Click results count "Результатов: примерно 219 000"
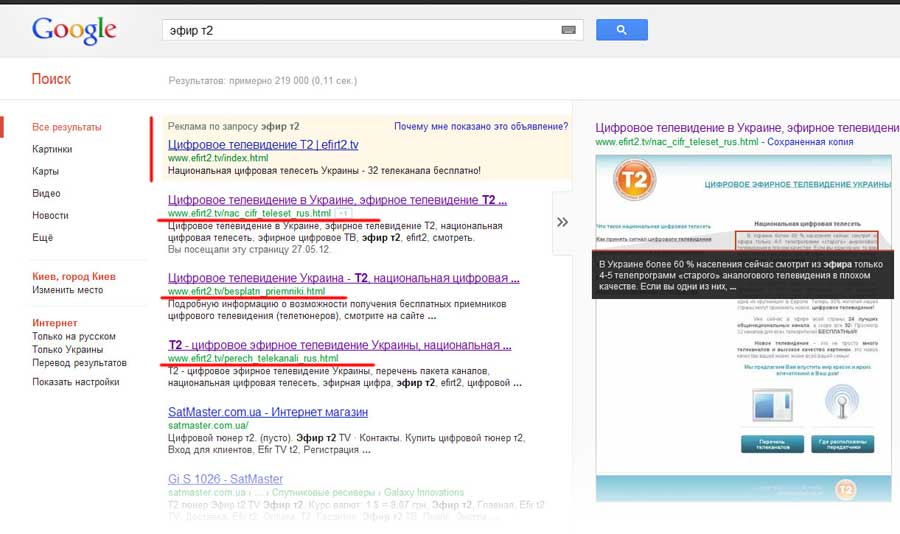Screen dimensions: 900x534 click(262, 81)
